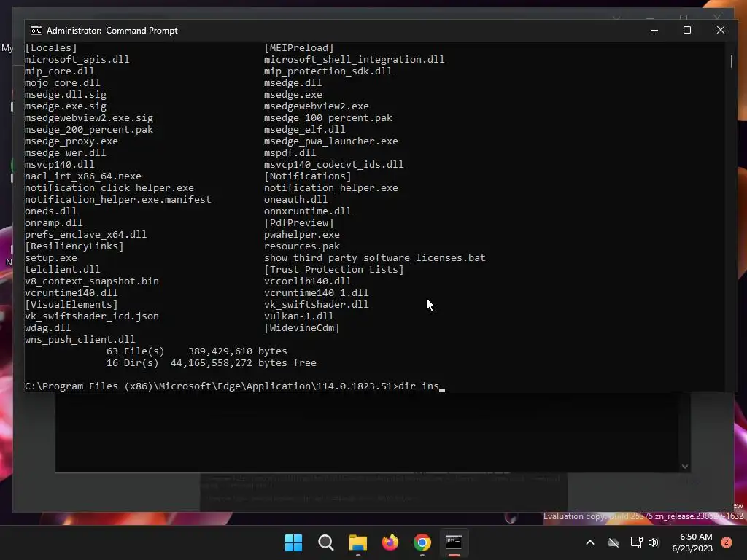747x560 pixels.
Task: Click nacl_irt_x86_64.nexe entry
Action: click(x=83, y=176)
